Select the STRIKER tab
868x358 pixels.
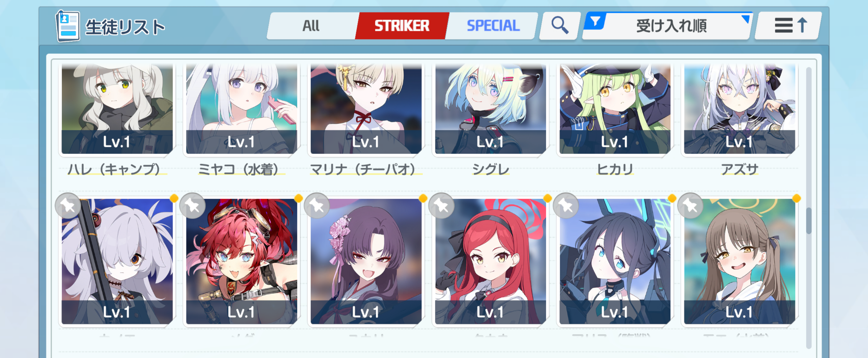[402, 26]
